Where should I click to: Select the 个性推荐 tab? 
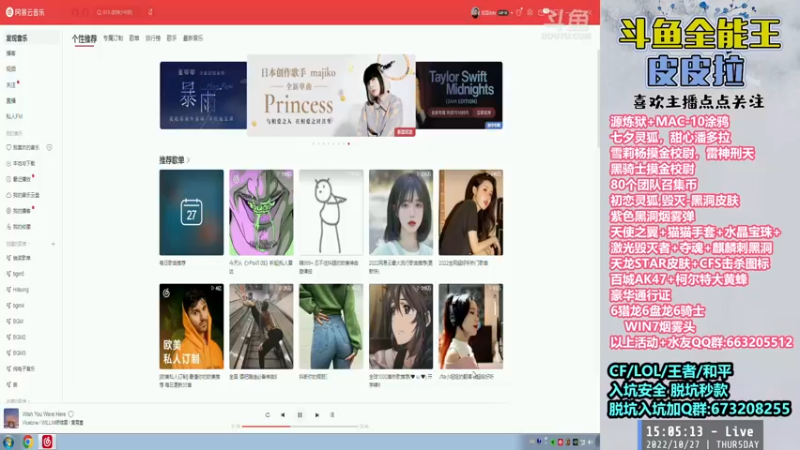click(84, 38)
